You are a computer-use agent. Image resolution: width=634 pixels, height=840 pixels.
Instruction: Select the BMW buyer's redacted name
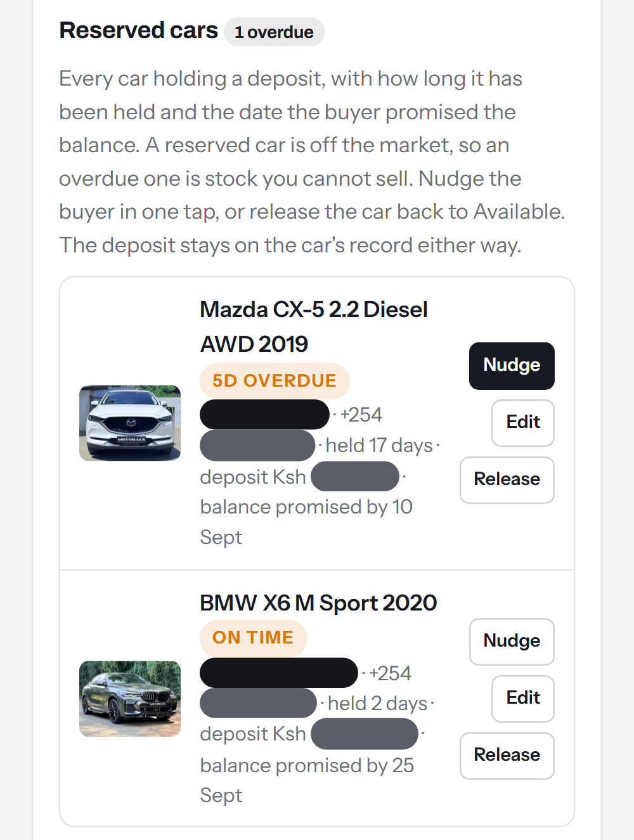pos(279,673)
